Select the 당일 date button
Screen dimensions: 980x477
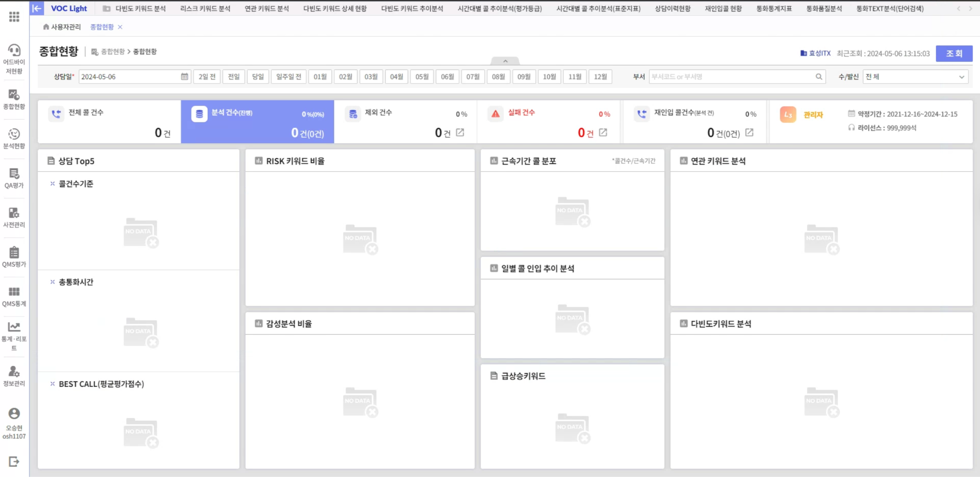pos(258,77)
